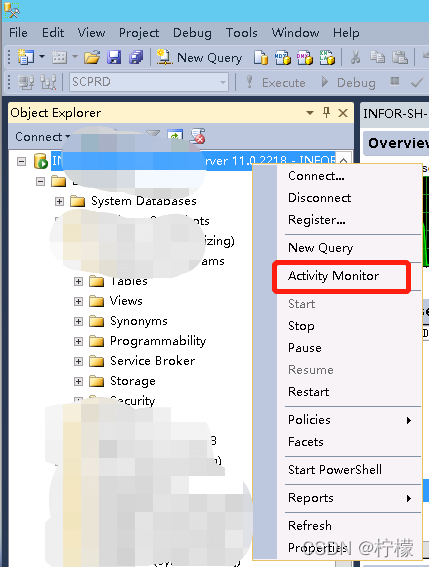Open the View menu

(x=92, y=33)
